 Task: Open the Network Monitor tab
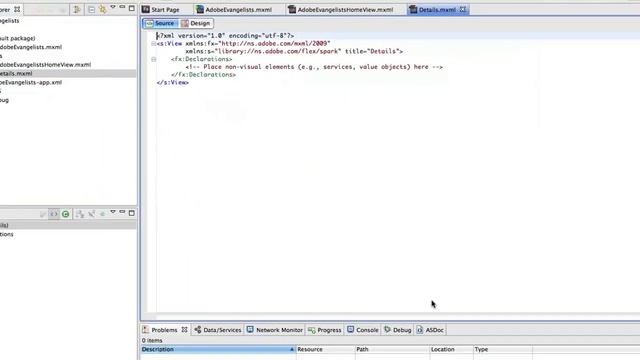click(x=275, y=330)
